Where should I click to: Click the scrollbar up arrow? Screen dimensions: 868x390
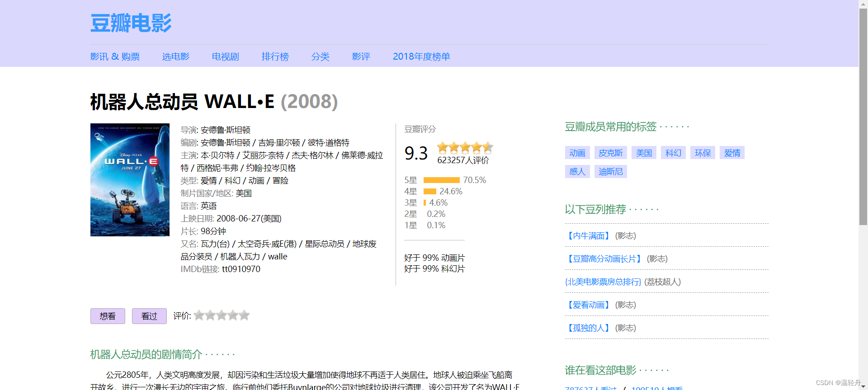click(x=863, y=4)
